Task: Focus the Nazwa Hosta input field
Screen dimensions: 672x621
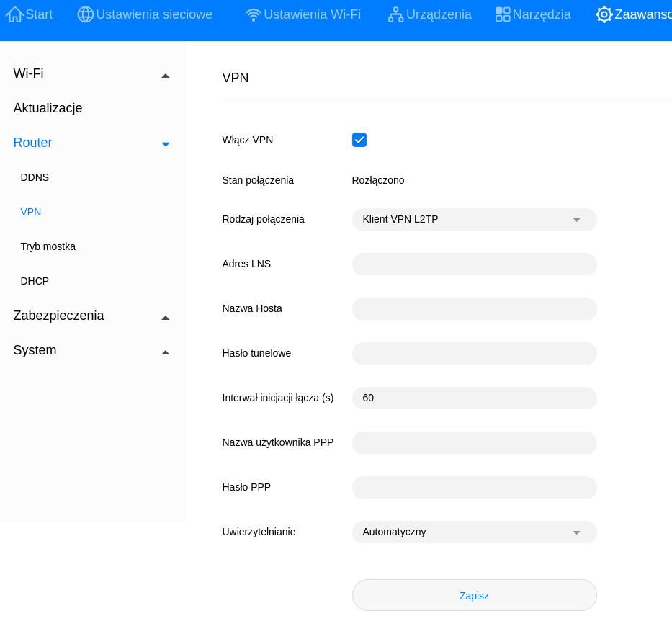Action: (475, 308)
